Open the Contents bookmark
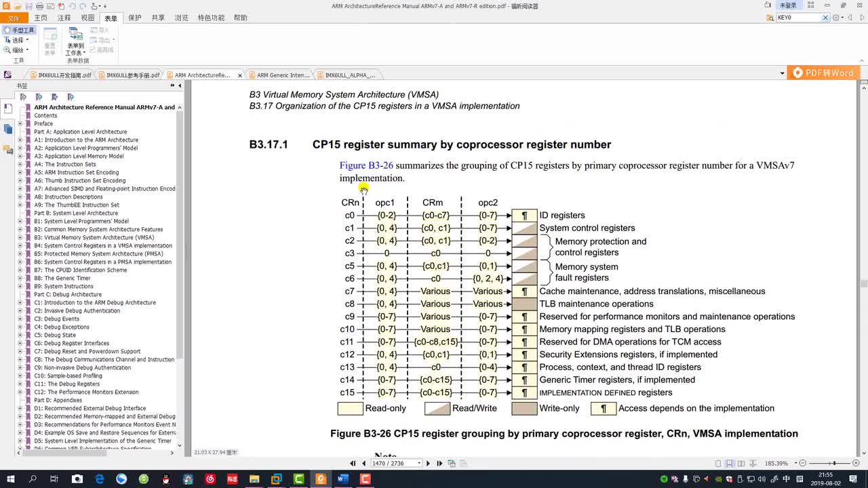 [45, 115]
